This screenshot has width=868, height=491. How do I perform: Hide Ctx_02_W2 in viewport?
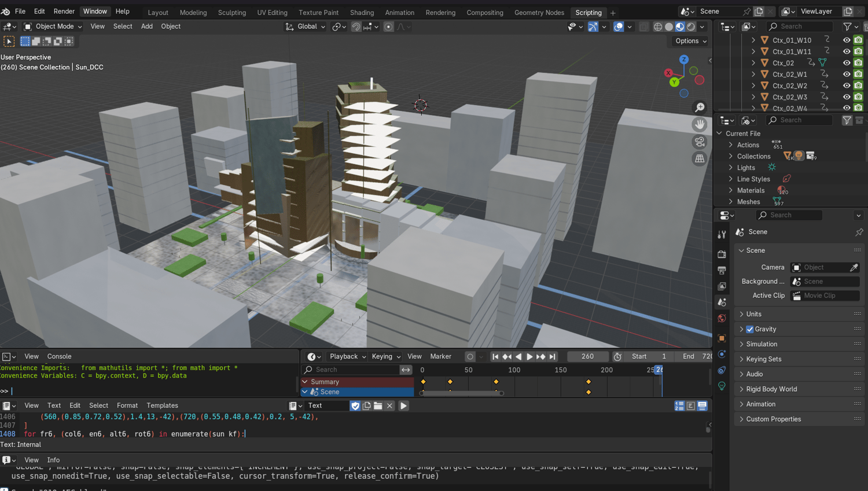coord(847,86)
